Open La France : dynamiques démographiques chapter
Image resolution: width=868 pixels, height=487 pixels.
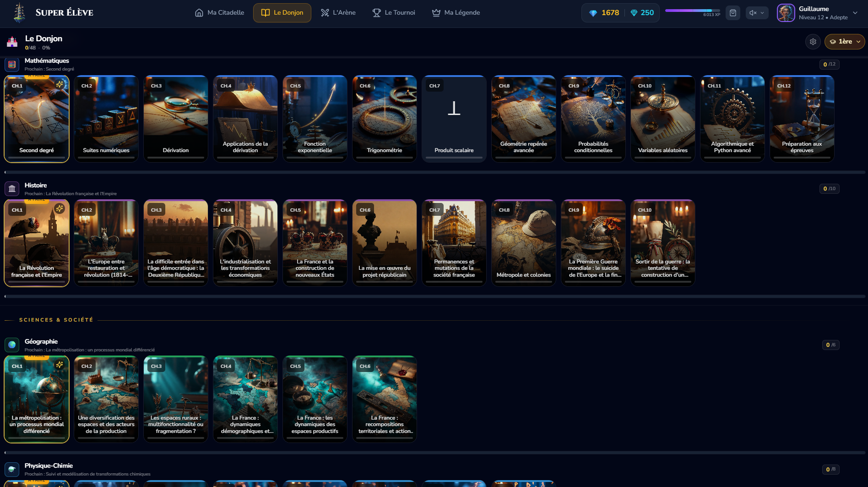click(x=245, y=399)
